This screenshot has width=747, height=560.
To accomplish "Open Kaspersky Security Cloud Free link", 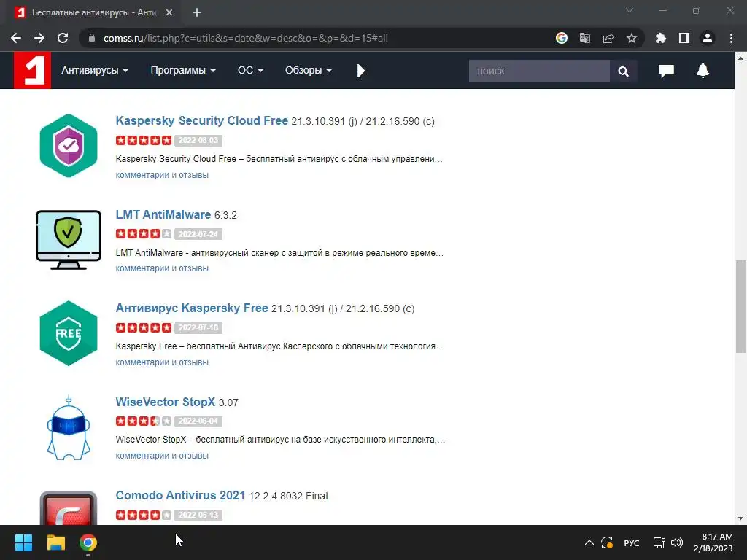I will pyautogui.click(x=201, y=120).
